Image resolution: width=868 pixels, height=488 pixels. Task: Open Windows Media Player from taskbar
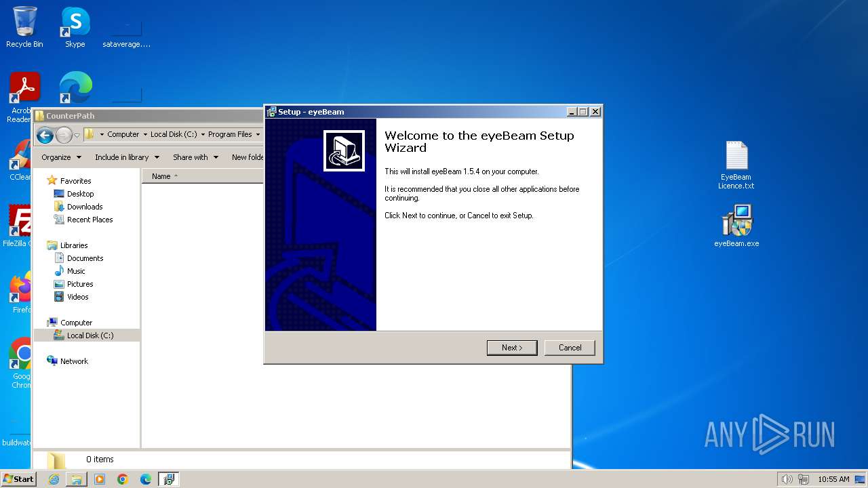pos(100,479)
